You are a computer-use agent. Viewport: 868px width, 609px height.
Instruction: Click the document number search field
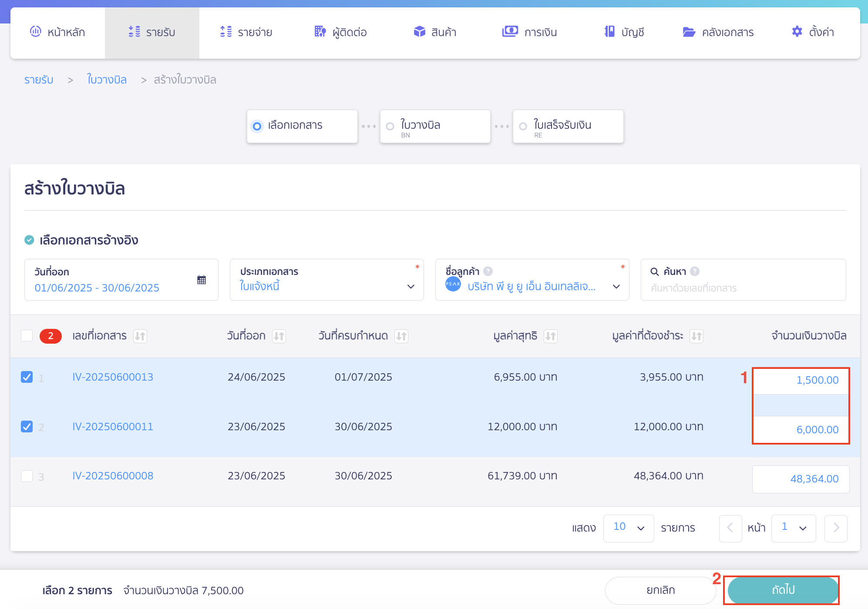pos(743,288)
